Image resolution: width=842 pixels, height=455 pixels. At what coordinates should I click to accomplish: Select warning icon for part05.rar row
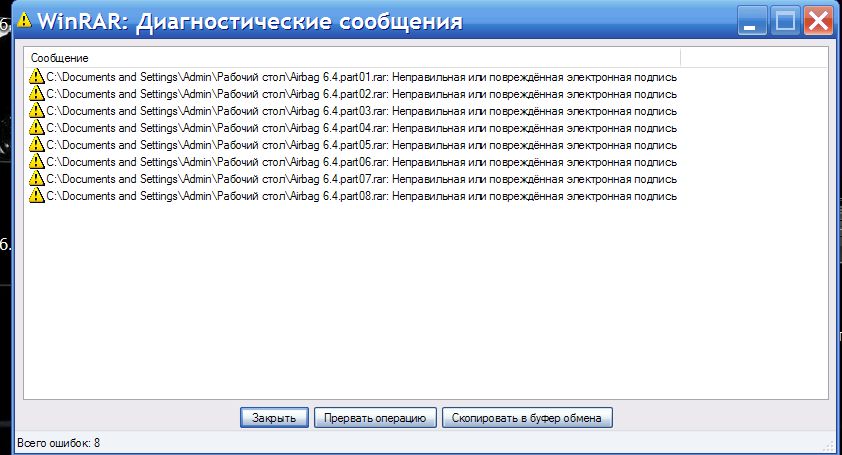point(37,145)
